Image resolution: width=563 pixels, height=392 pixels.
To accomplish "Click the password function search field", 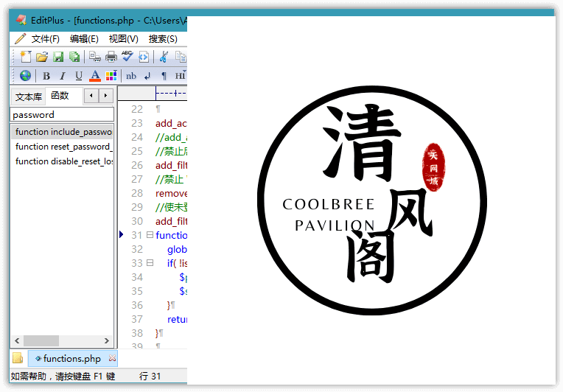I will click(62, 114).
